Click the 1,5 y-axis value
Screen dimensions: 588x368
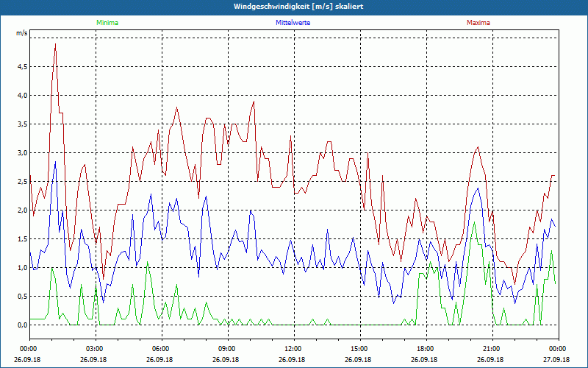[22, 239]
